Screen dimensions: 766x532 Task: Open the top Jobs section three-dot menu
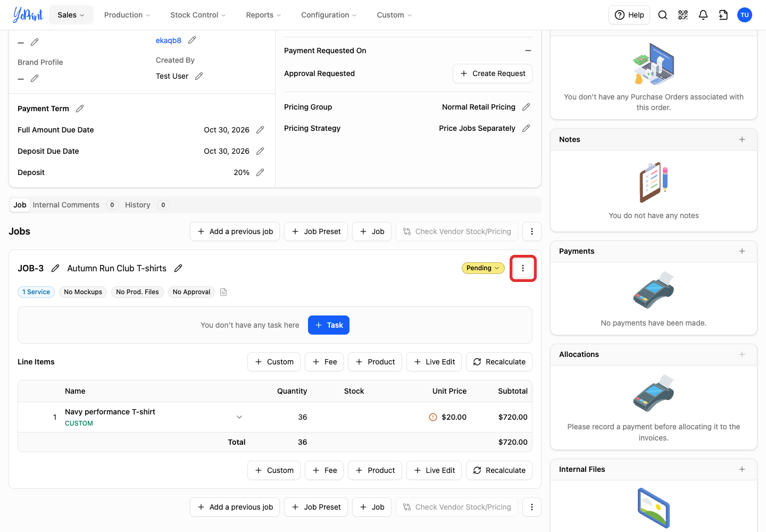(x=532, y=231)
